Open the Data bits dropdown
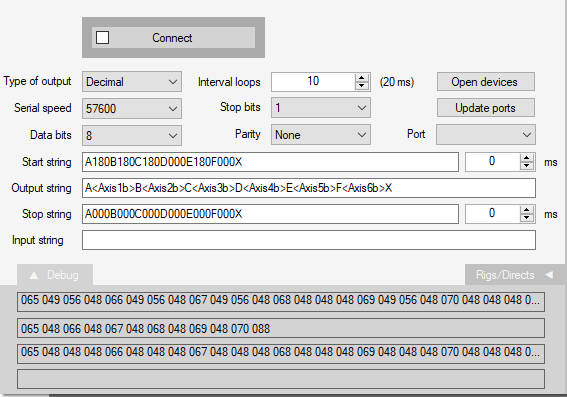The width and height of the screenshot is (567, 397). [x=132, y=136]
